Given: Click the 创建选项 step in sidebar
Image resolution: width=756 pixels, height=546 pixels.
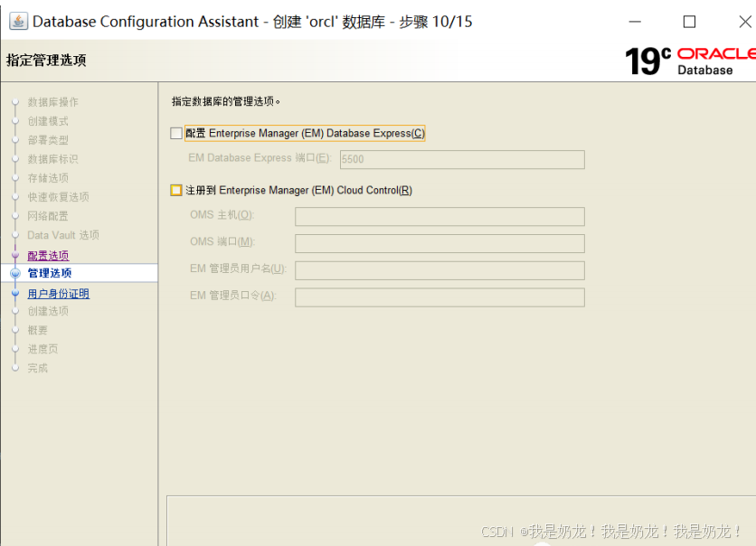Looking at the screenshot, I should pyautogui.click(x=48, y=311).
